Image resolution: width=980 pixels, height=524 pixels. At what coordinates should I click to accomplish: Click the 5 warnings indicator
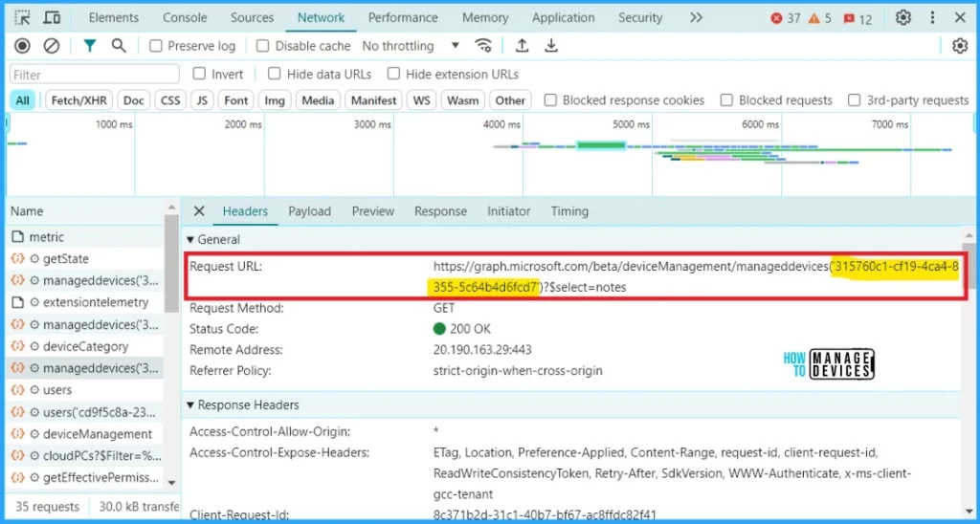[819, 19]
